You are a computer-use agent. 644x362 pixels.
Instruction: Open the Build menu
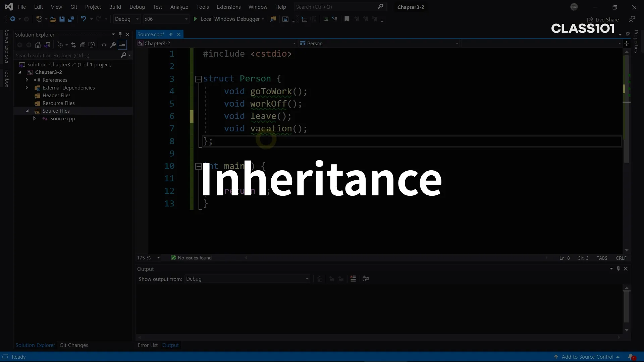pyautogui.click(x=115, y=7)
